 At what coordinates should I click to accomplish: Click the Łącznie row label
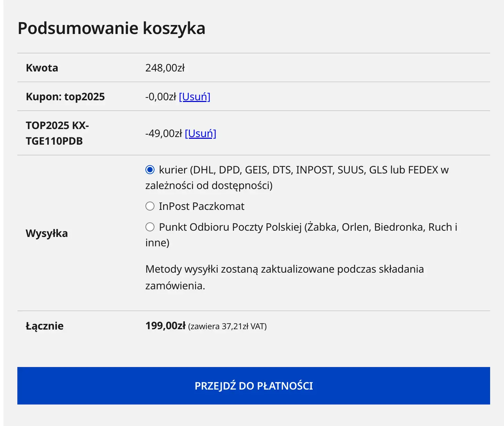click(44, 326)
